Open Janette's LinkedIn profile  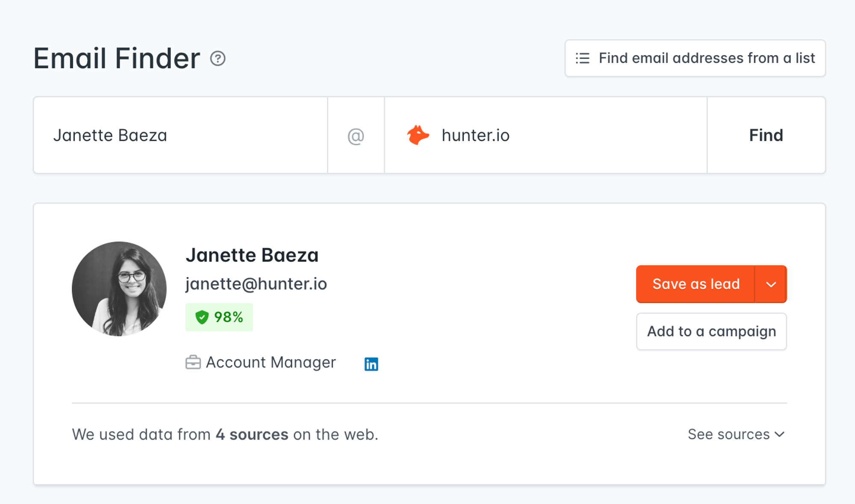[x=371, y=363]
